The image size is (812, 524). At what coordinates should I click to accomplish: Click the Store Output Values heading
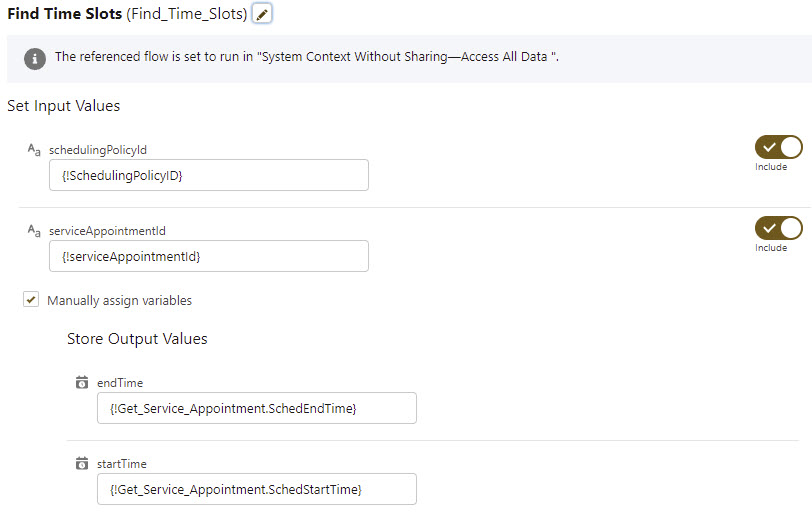coord(137,339)
